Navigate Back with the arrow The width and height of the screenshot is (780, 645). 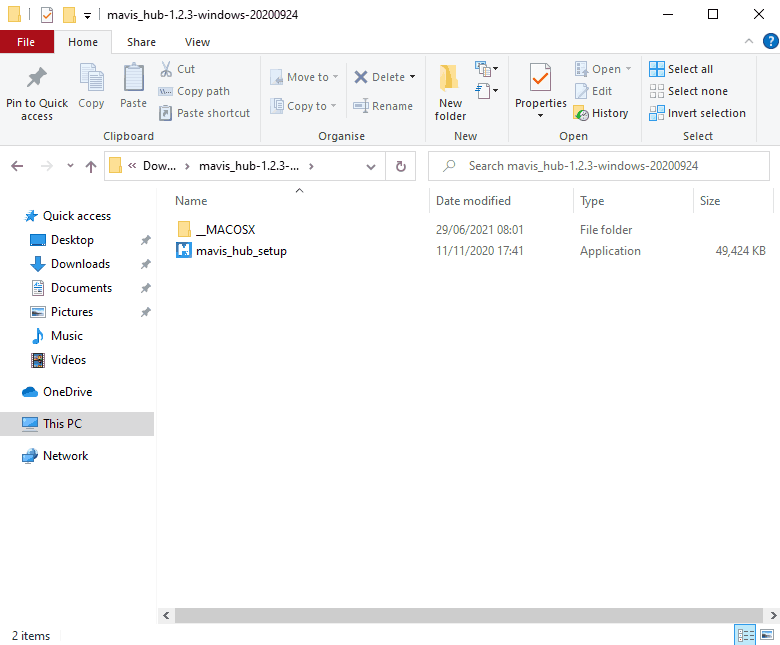coord(17,166)
